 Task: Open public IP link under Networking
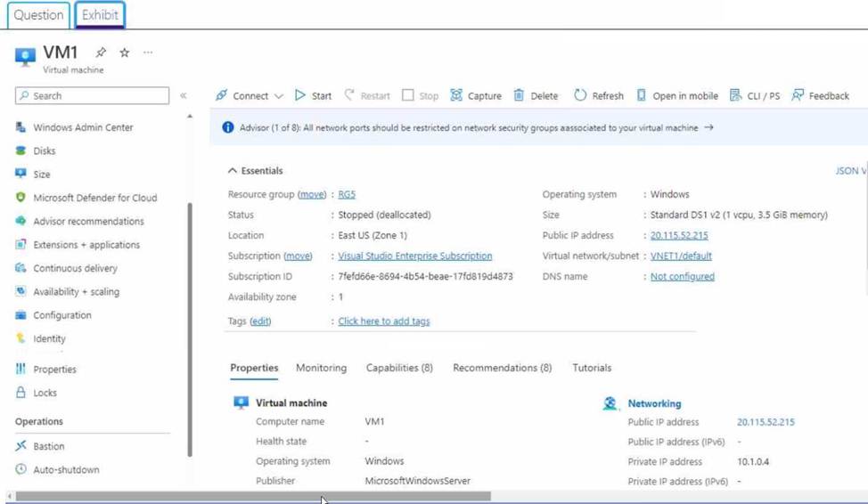[x=766, y=422]
